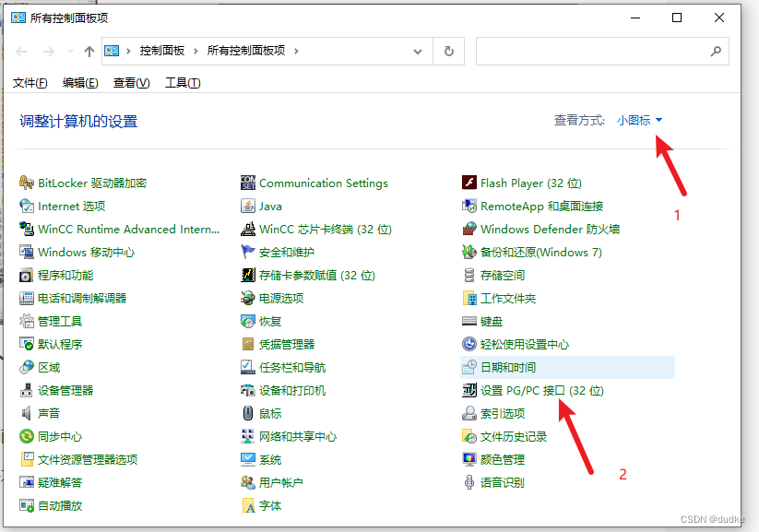Click the 键盘 keyboard icon
The width and height of the screenshot is (759, 532).
click(469, 322)
